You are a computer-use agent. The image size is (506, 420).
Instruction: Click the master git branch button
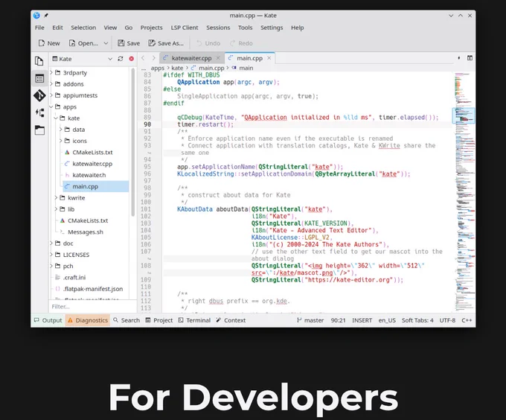[x=310, y=320]
